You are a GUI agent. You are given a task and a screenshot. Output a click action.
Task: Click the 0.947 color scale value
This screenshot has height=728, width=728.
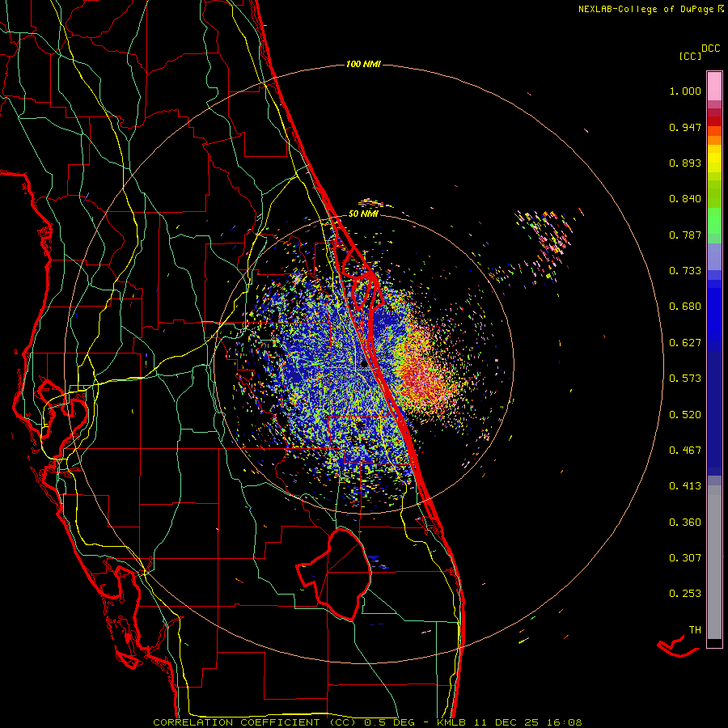pos(685,127)
